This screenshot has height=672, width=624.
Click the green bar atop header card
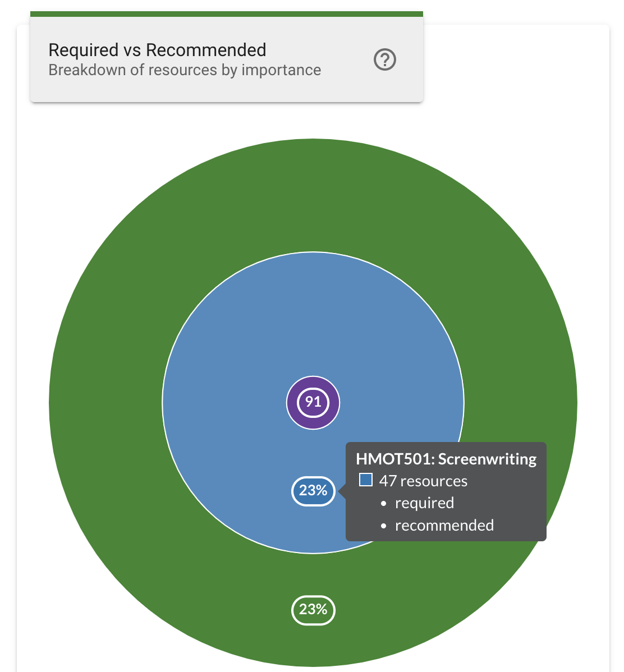[x=227, y=14]
